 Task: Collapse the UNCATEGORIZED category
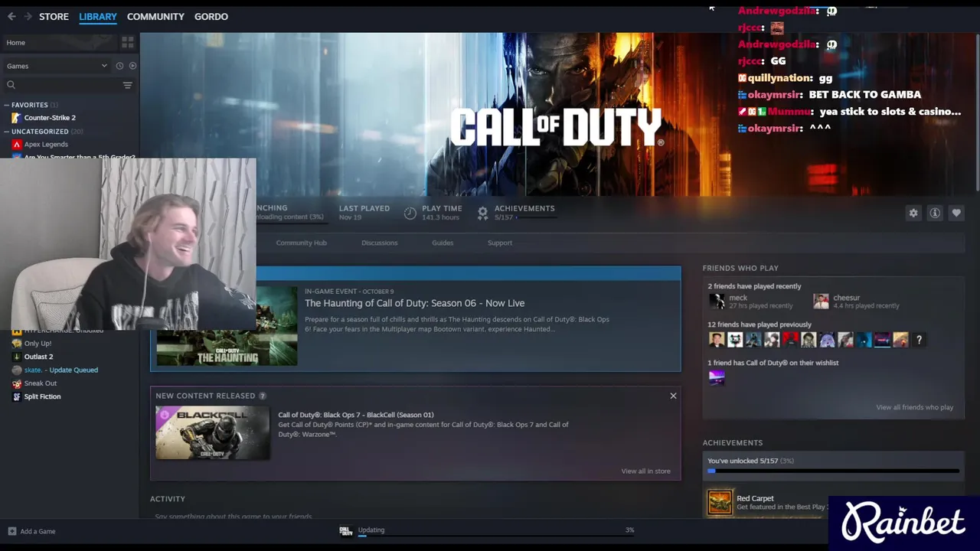(6, 132)
